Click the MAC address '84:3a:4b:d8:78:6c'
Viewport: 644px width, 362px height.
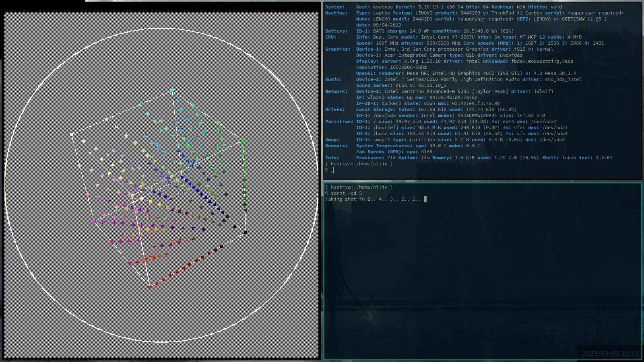(x=453, y=97)
